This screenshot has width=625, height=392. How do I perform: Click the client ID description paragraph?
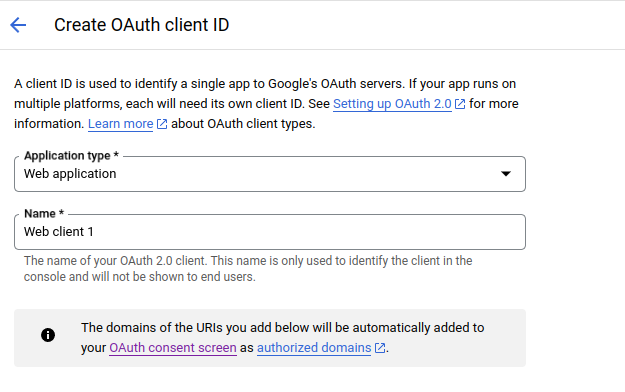(x=266, y=104)
